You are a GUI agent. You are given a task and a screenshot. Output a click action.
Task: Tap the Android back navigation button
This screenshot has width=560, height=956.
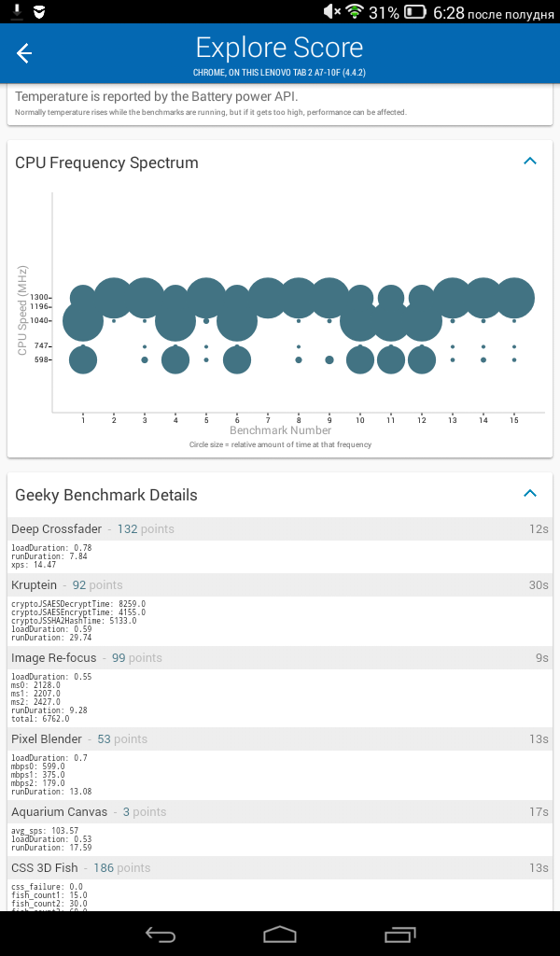(161, 934)
